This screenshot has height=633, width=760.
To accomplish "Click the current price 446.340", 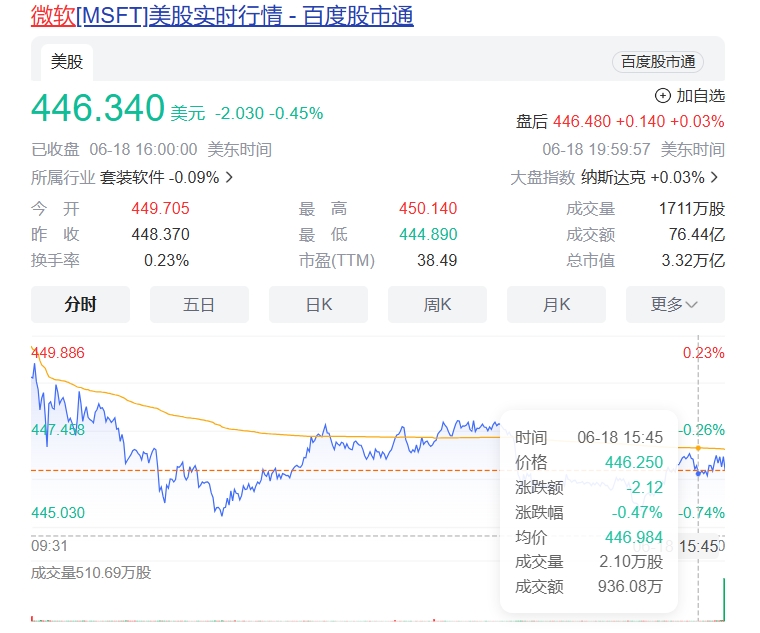I will coord(98,108).
